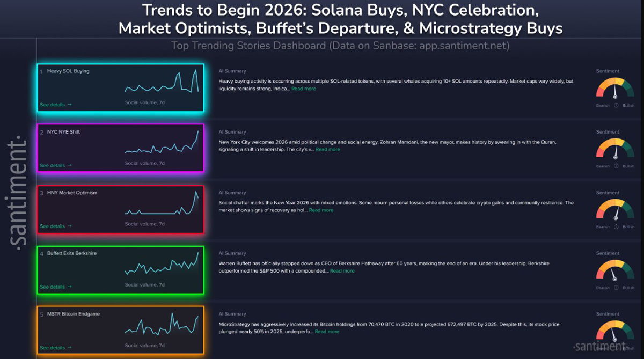Screen dimensions: 644x359
Task: Select the NYC NYE Shift story card title
Action: [x=63, y=131]
